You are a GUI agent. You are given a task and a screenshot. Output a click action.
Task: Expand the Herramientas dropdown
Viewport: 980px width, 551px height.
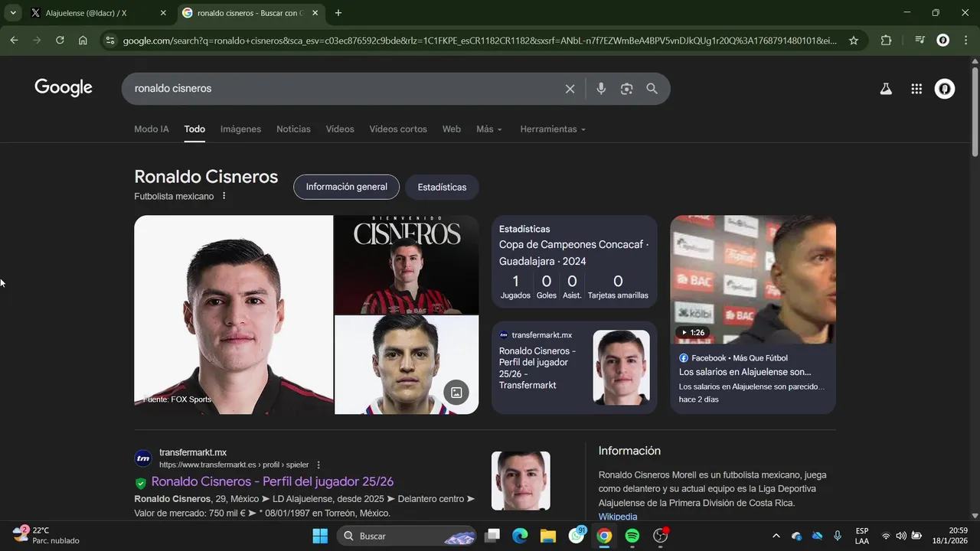(553, 129)
